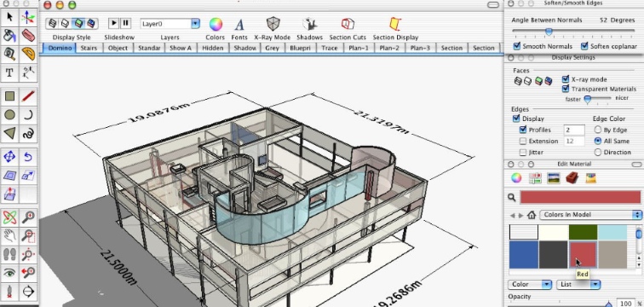Click the Section Cuts icon

click(x=348, y=24)
